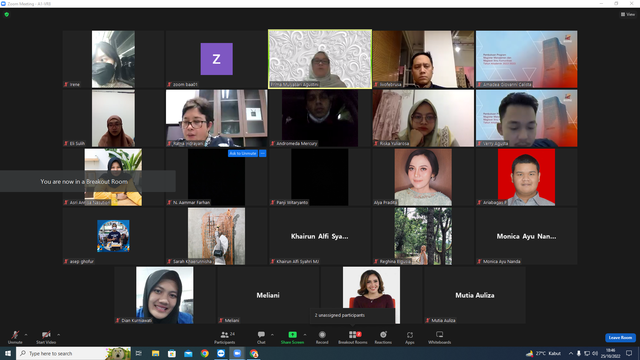Open last Chrome icon on the taskbar
This screenshot has width=640, height=360.
click(x=254, y=353)
